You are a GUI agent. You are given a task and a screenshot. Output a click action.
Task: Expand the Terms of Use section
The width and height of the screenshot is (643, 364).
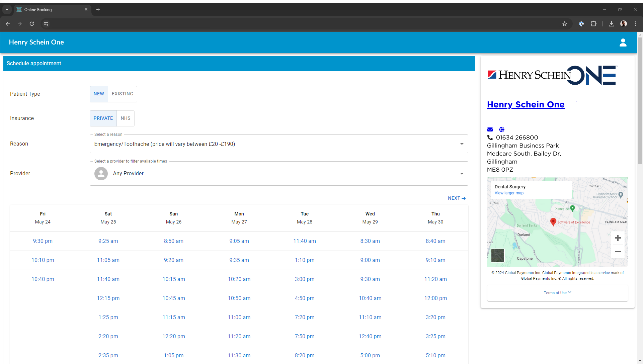click(557, 292)
